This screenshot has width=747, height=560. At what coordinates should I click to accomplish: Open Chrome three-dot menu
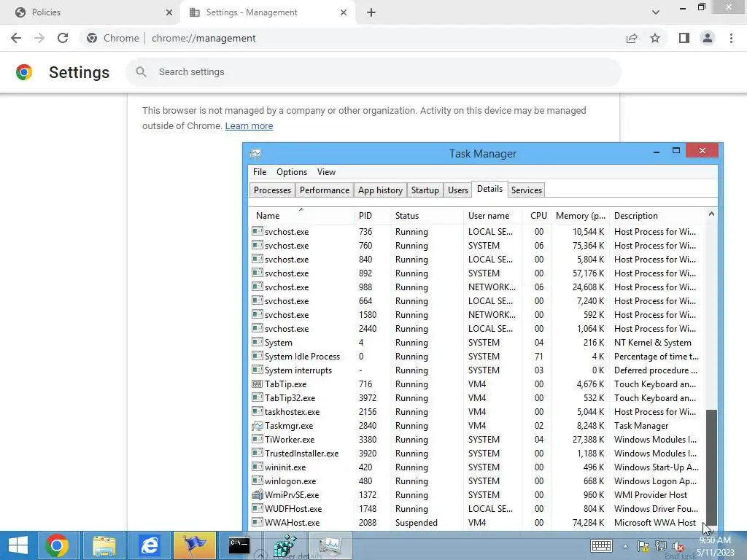coord(731,38)
